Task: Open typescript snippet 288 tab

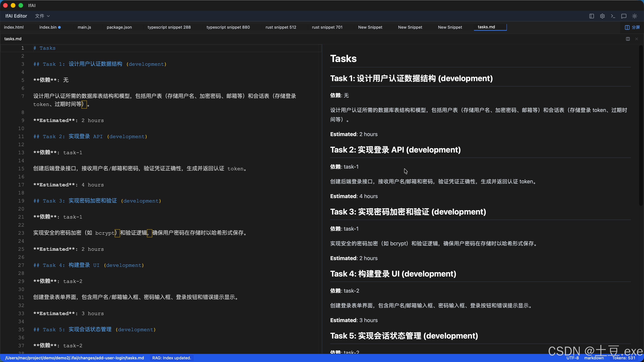Action: 169,27
